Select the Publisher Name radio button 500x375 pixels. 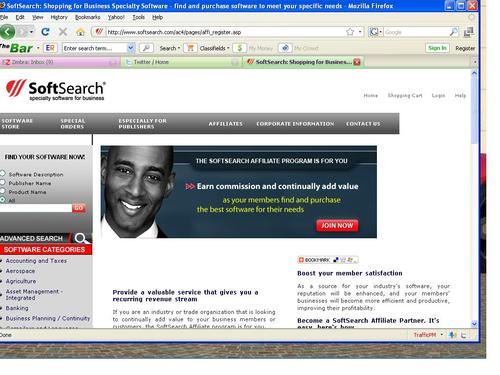coord(2,182)
